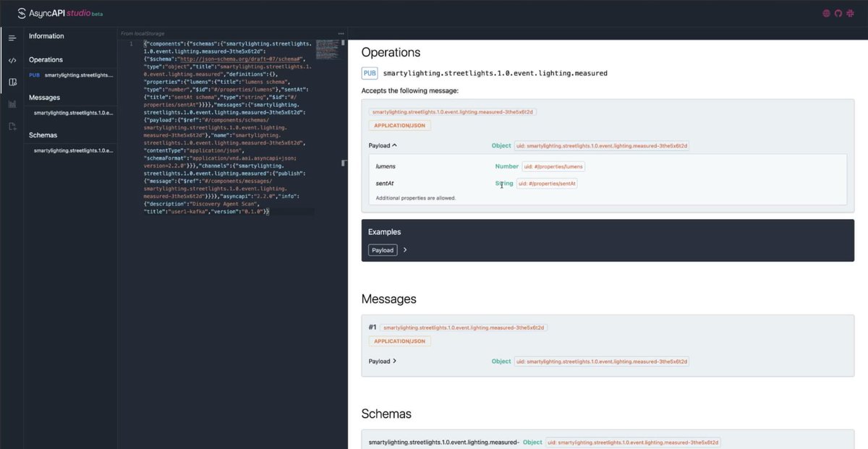Screen dimensions: 868x449
Task: Click 'Additional properties are allowed.' text
Action: point(416,197)
